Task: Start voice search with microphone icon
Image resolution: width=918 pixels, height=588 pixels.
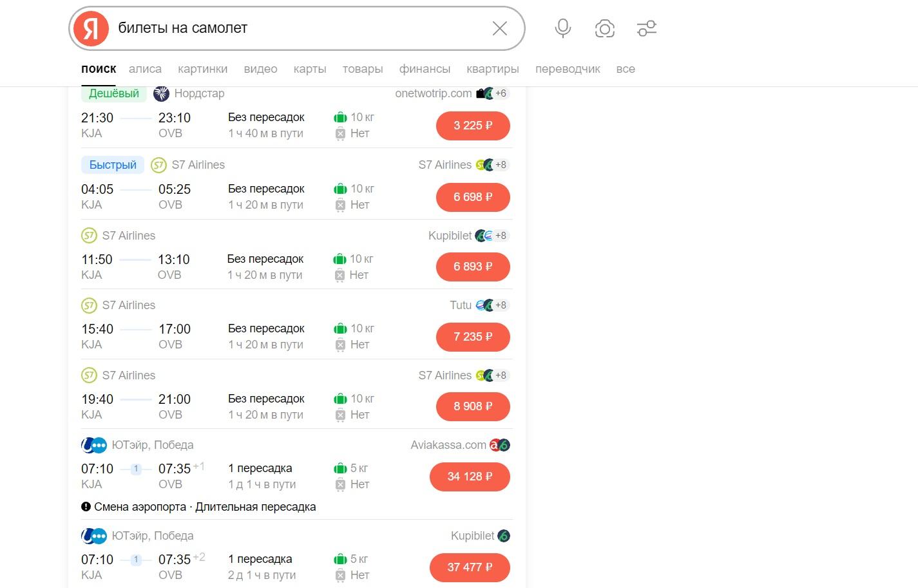Action: (x=562, y=28)
